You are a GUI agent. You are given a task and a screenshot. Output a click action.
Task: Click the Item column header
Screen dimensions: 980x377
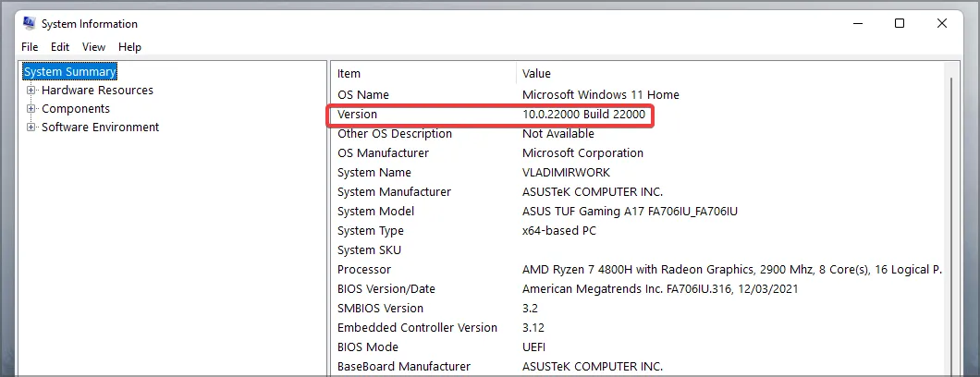click(x=349, y=74)
